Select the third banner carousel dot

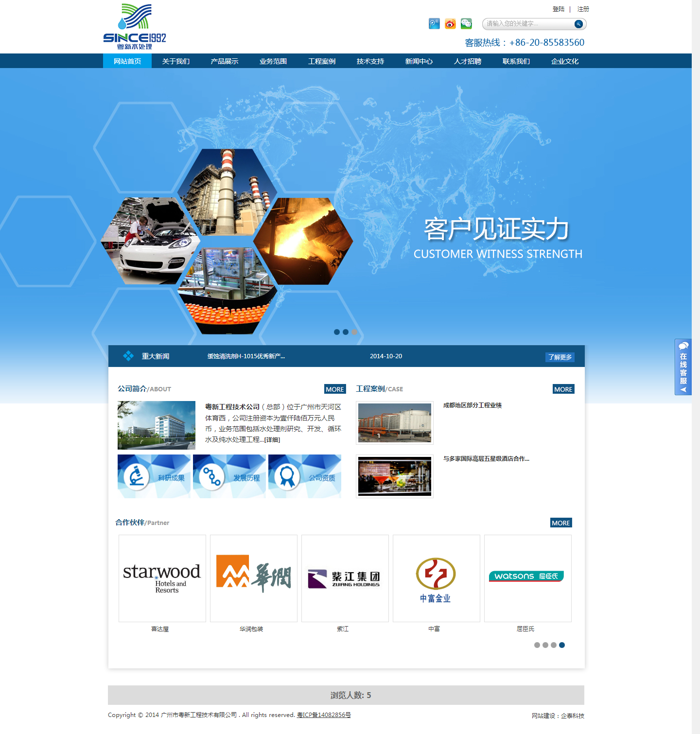tap(354, 332)
